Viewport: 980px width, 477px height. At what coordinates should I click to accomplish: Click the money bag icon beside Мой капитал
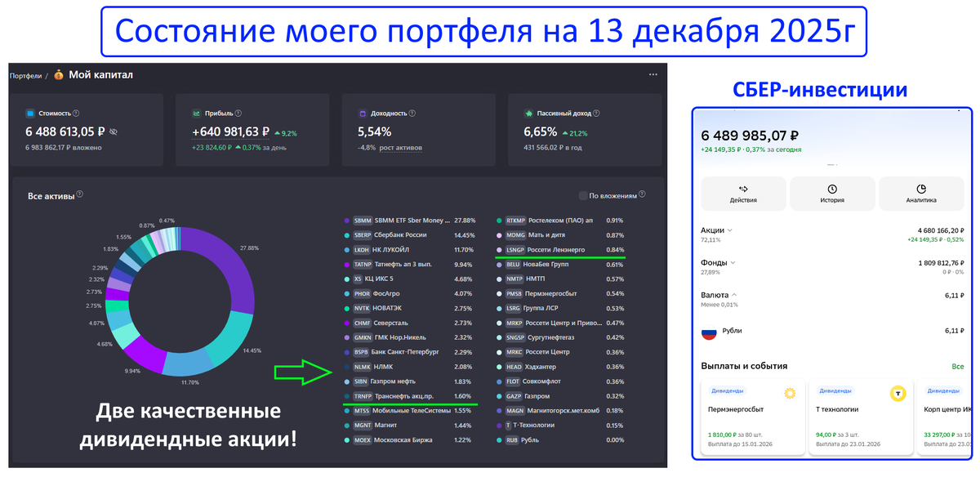tap(59, 75)
